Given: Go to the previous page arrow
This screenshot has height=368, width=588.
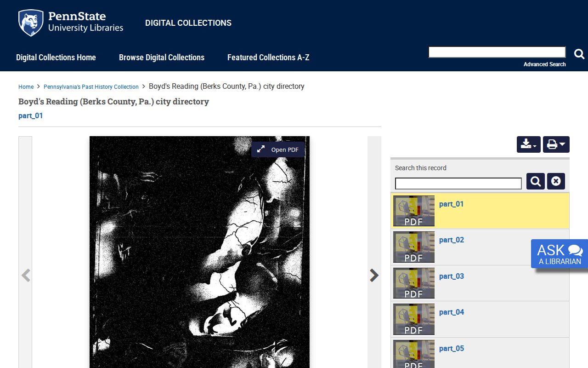Looking at the screenshot, I should [26, 275].
